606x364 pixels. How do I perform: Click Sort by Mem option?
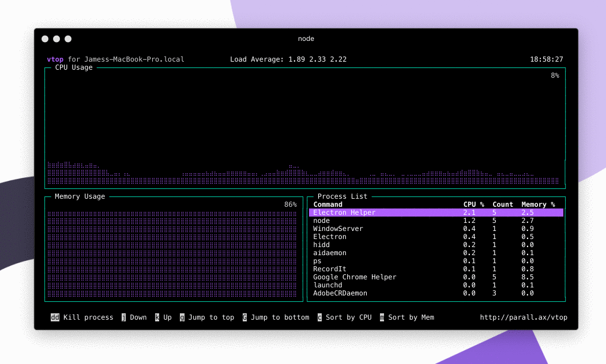tap(407, 317)
